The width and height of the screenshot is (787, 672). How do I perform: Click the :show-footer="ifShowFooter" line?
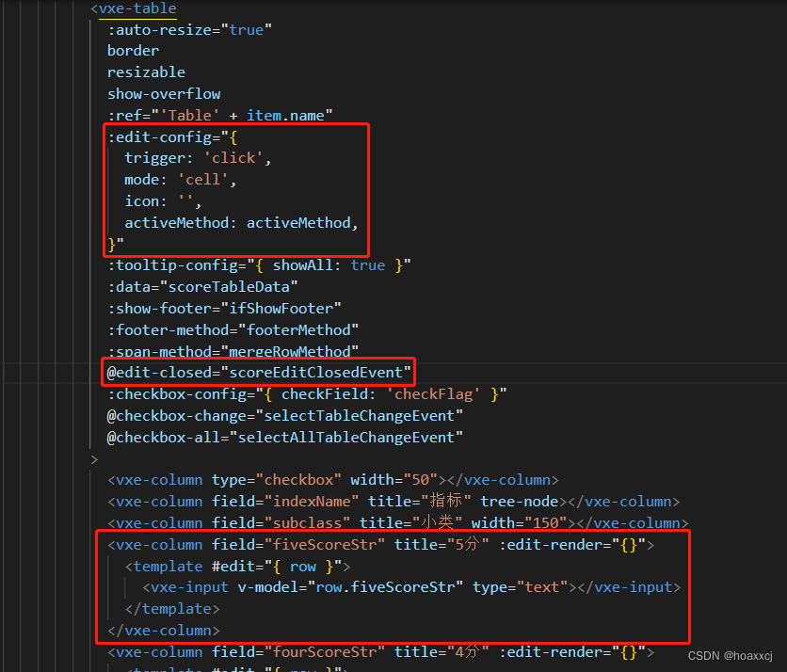click(x=224, y=308)
